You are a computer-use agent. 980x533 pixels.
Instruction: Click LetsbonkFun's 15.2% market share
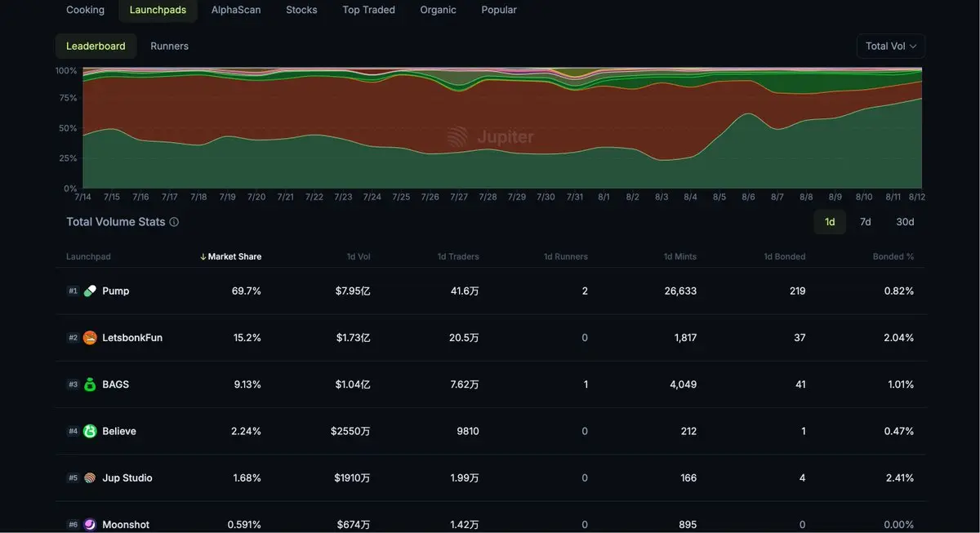247,338
